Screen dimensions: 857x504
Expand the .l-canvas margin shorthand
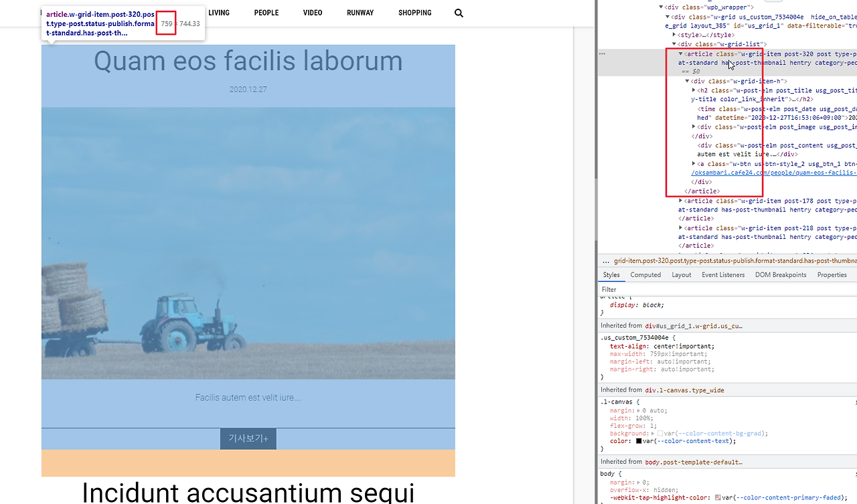coord(639,410)
